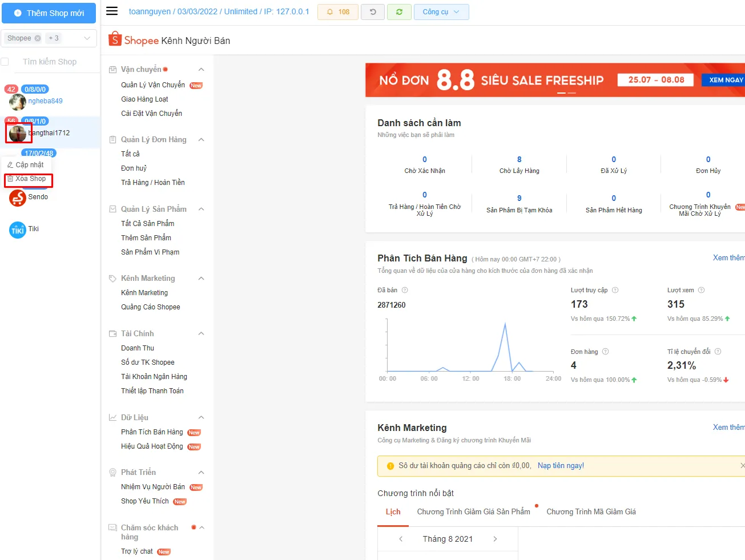Click the Nạp tiền ngay link
The height and width of the screenshot is (560, 745).
561,466
